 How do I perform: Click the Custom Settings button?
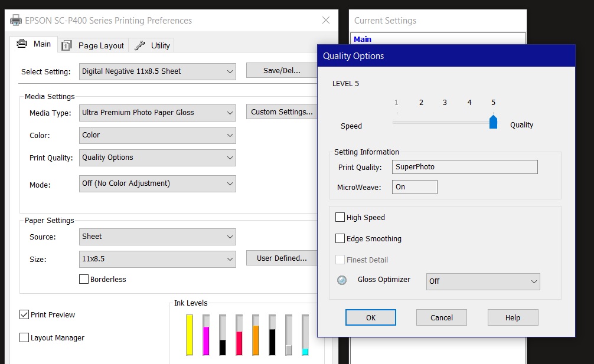[282, 112]
